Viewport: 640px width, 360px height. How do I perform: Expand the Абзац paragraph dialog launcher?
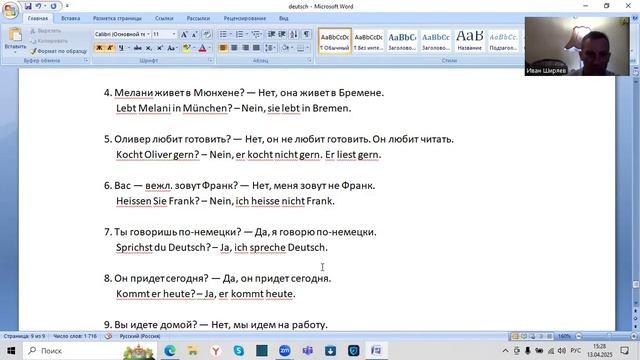point(309,60)
